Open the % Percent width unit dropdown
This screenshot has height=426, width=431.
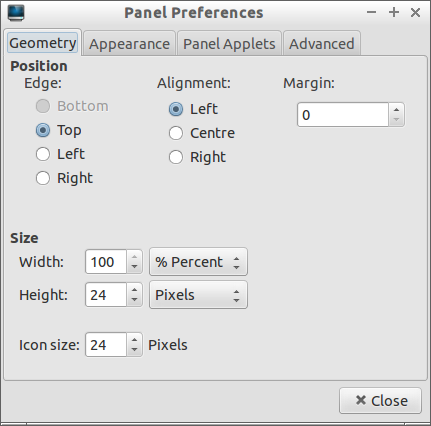point(198,262)
